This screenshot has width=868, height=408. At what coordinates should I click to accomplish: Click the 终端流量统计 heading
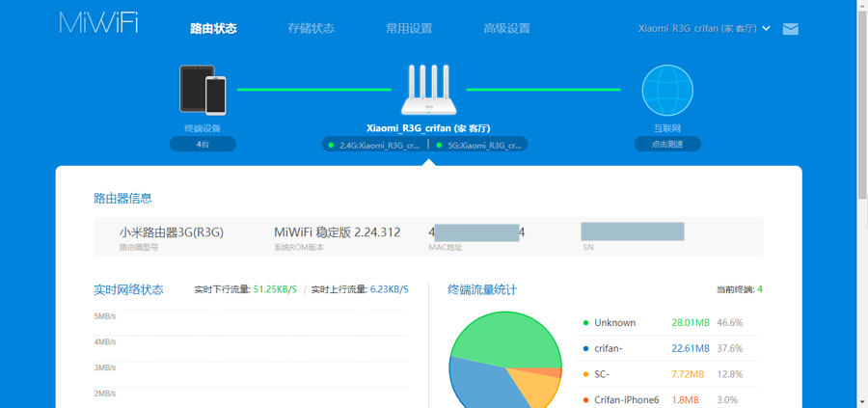click(x=482, y=289)
